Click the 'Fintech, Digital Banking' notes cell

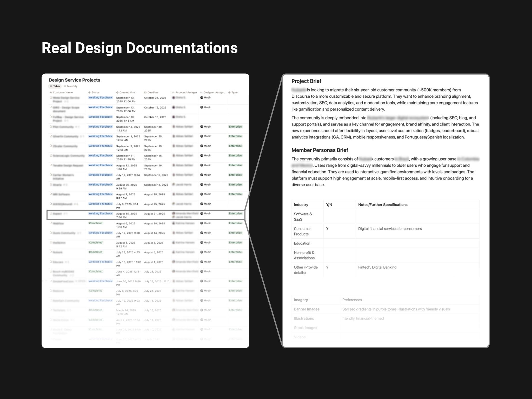click(417, 270)
